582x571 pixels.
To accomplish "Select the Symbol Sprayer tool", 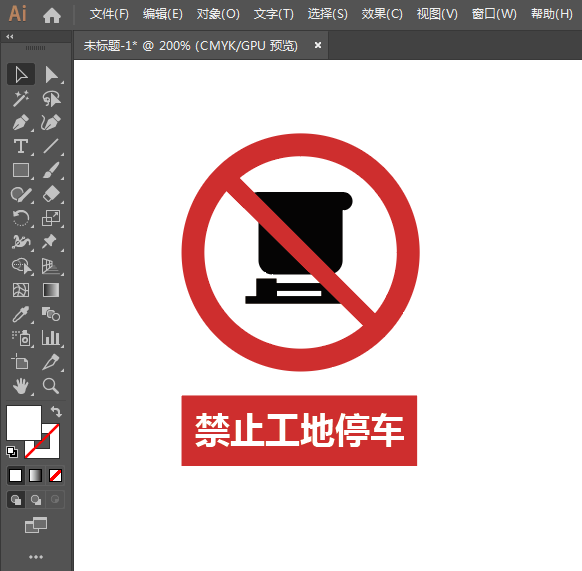I will (x=21, y=338).
